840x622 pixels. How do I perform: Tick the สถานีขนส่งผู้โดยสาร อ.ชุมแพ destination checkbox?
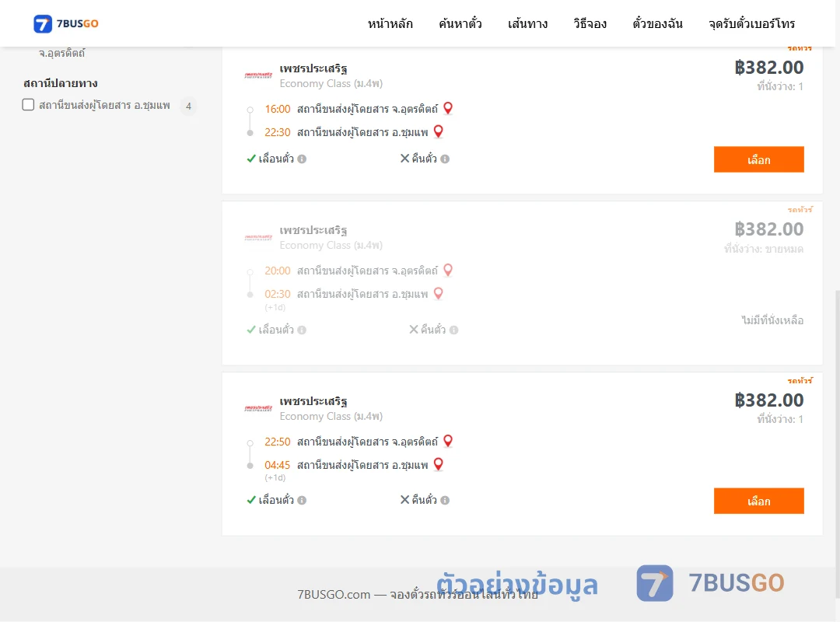(29, 104)
